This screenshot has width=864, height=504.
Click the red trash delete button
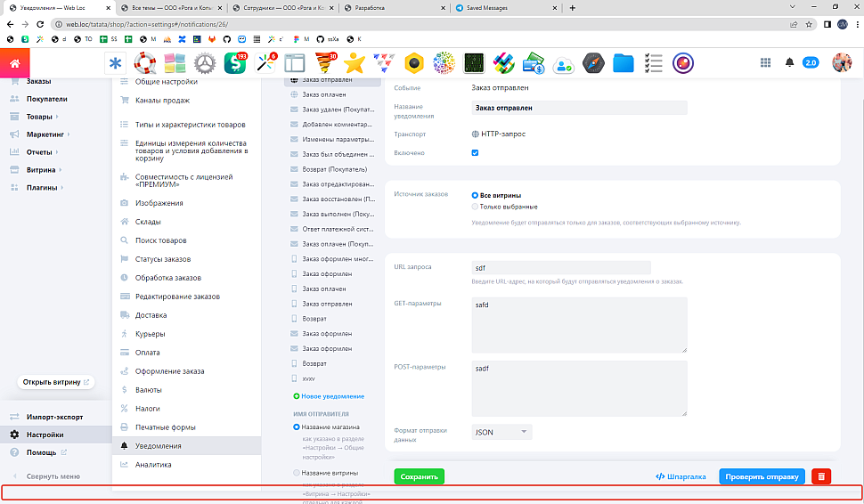821,476
